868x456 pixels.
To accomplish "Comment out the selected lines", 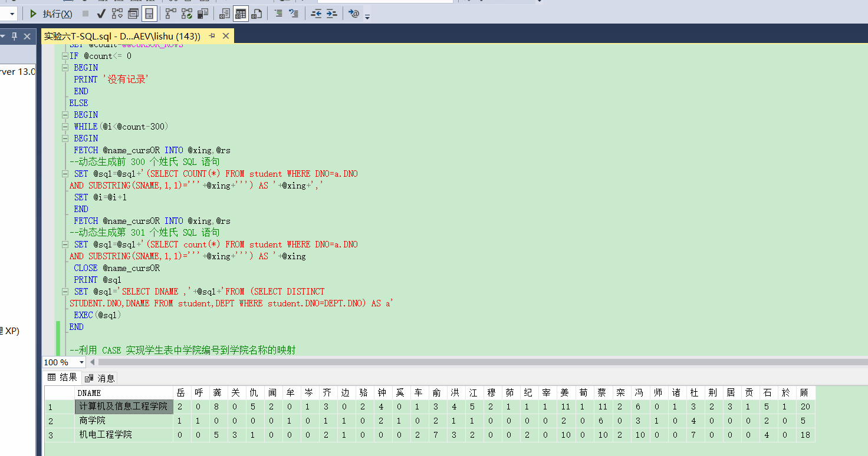I will click(278, 14).
